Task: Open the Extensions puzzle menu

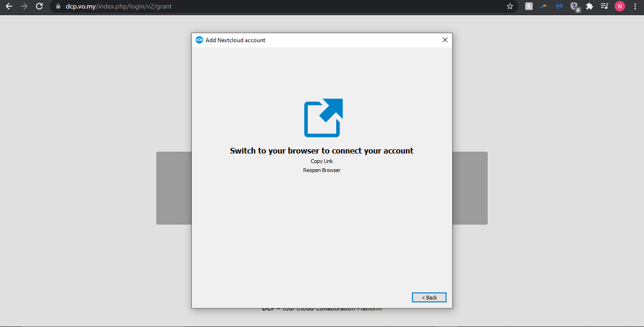Action: click(x=590, y=7)
